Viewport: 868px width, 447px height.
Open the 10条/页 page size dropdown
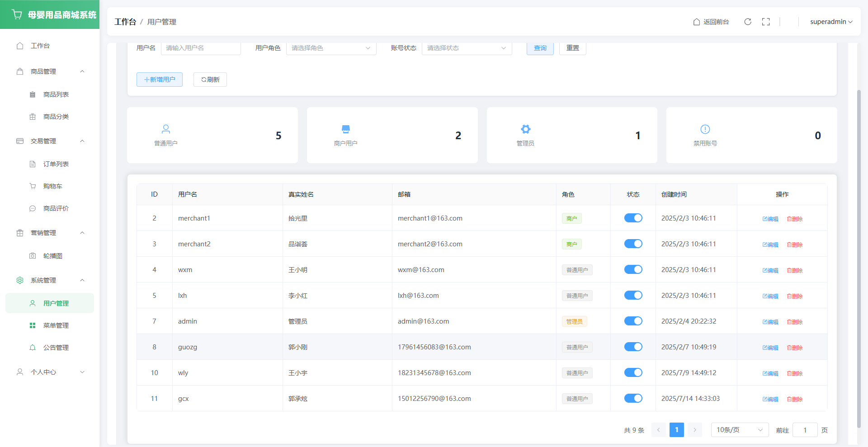click(x=739, y=430)
